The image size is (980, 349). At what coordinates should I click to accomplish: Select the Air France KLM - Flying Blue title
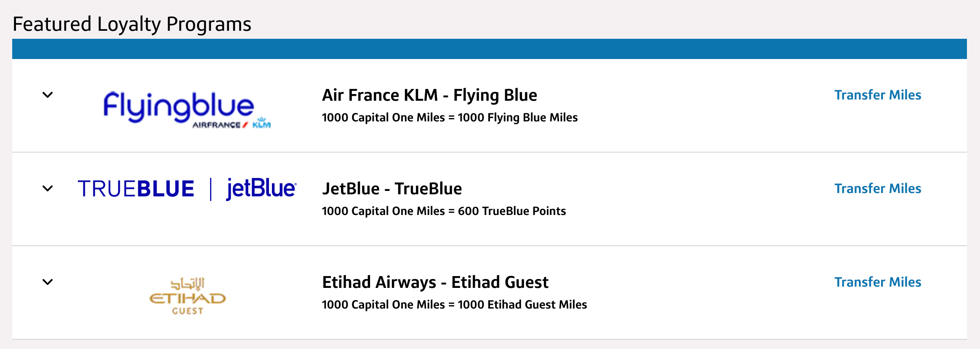coord(429,95)
